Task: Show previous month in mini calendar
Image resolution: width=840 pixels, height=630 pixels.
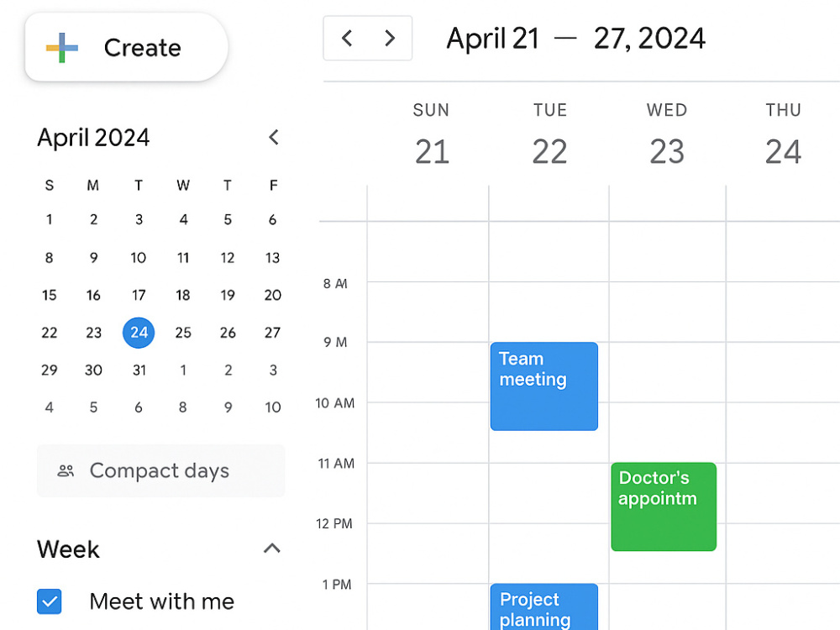Action: pyautogui.click(x=274, y=137)
